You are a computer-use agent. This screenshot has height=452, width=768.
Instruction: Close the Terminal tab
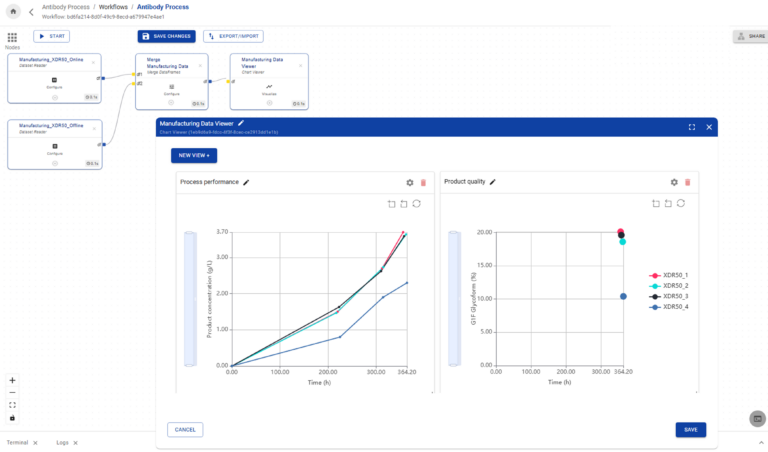[x=35, y=442]
